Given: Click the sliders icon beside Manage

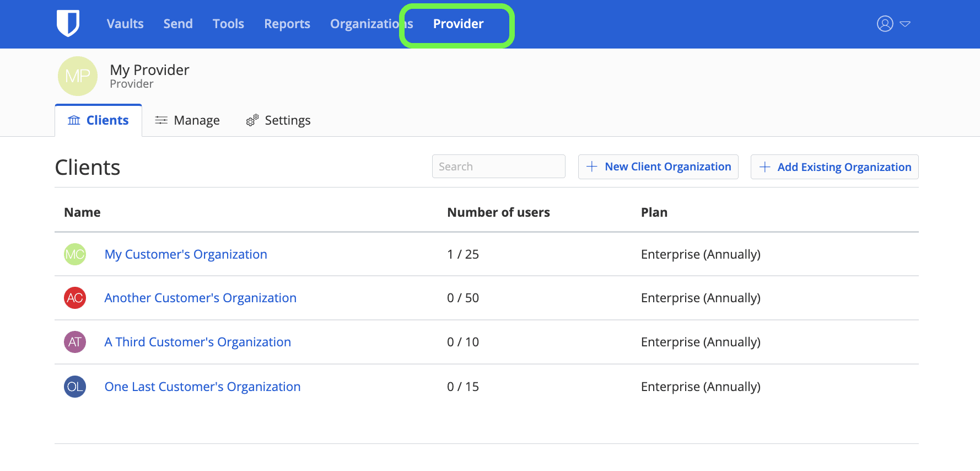Looking at the screenshot, I should click(161, 120).
